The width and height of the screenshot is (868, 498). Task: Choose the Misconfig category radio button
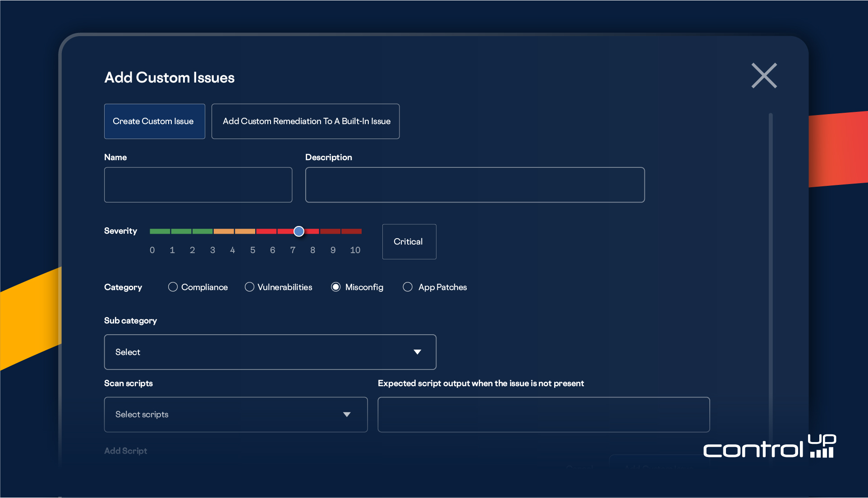pos(335,287)
